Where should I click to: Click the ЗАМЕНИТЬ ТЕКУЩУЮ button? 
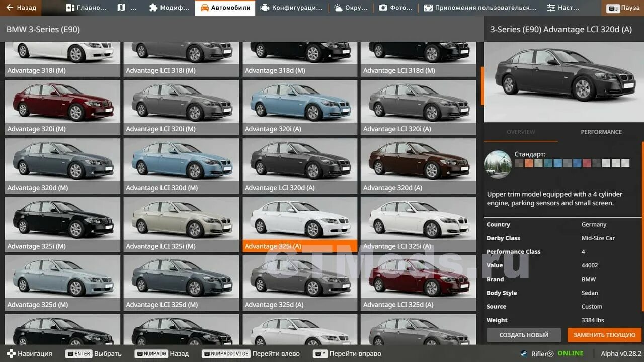[x=604, y=335]
